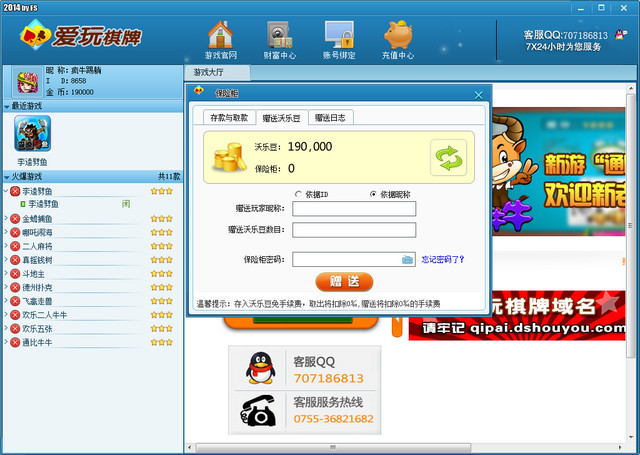This screenshot has width=640, height=455.
Task: Click the 欢乐二人牛牛 game name
Action: point(44,315)
